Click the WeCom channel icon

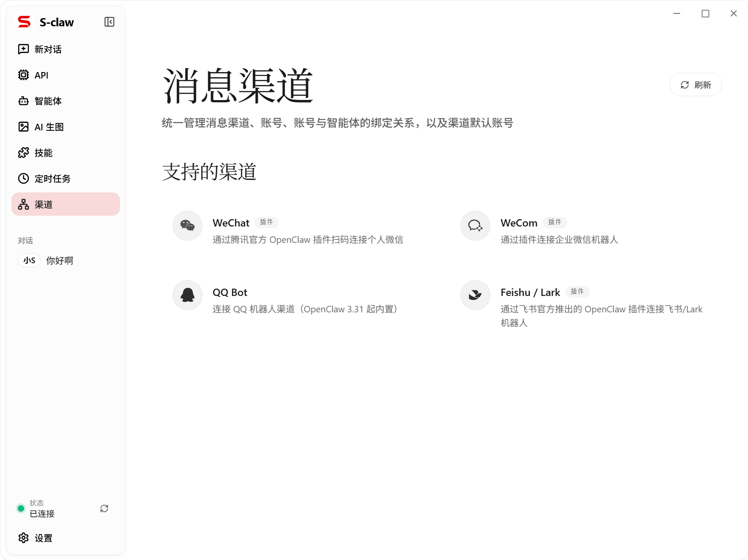(x=475, y=225)
